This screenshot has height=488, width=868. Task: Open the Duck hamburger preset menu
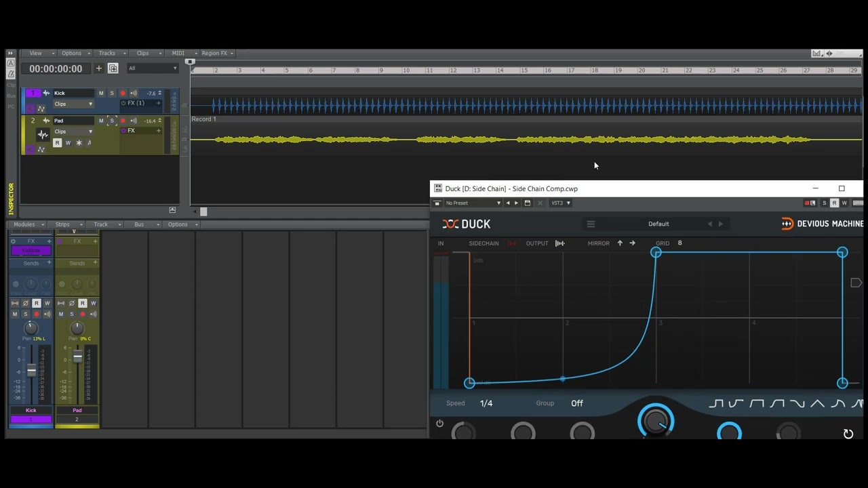pos(591,224)
